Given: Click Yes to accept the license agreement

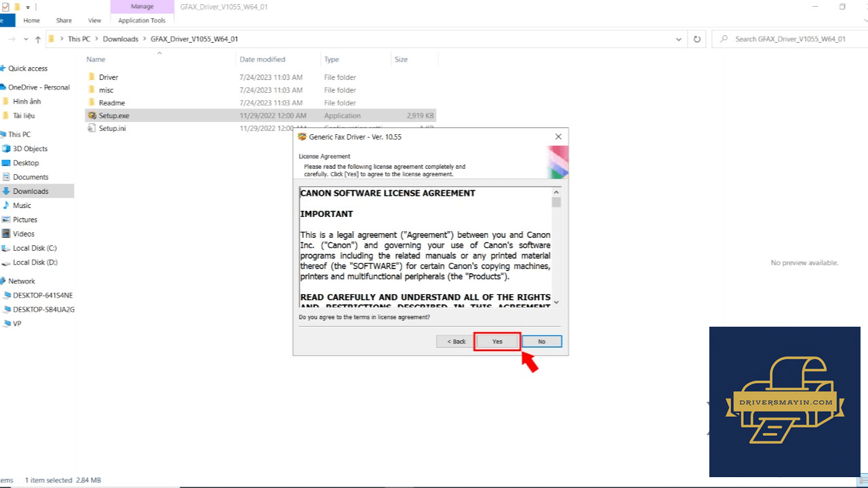Looking at the screenshot, I should (497, 342).
